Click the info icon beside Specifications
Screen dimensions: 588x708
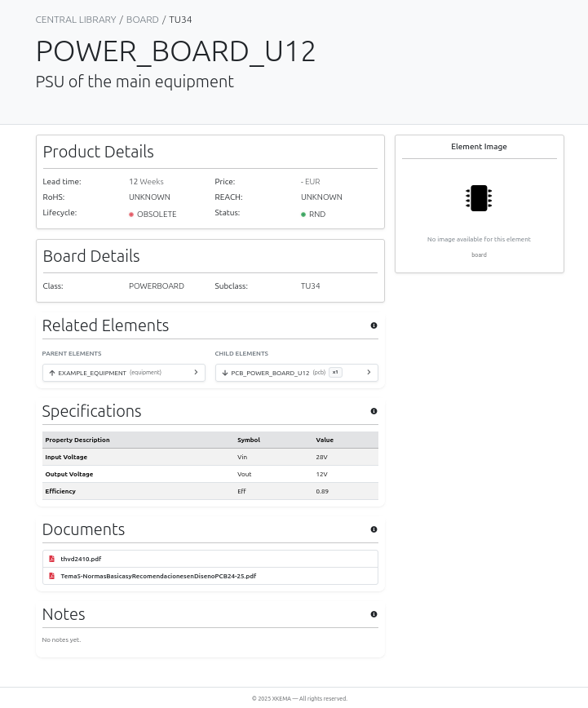pyautogui.click(x=374, y=410)
